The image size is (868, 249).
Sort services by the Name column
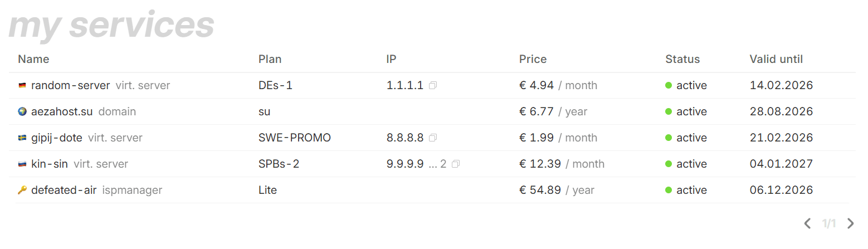point(33,59)
